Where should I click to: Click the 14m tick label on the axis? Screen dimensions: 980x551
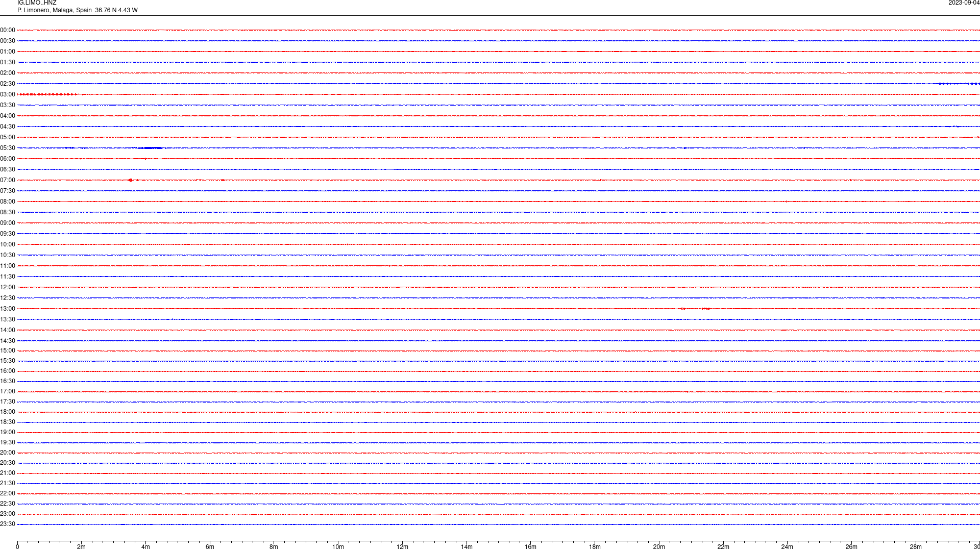(x=467, y=547)
